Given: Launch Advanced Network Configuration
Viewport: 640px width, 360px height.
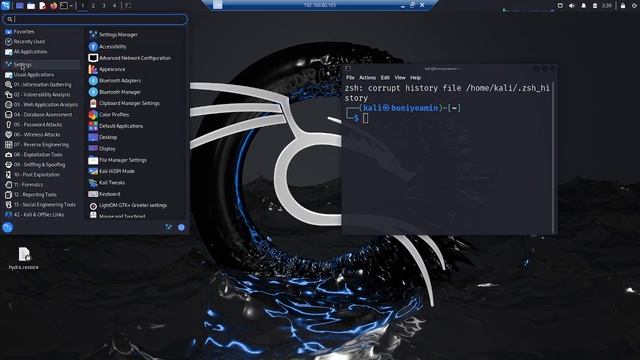Looking at the screenshot, I should click(136, 58).
